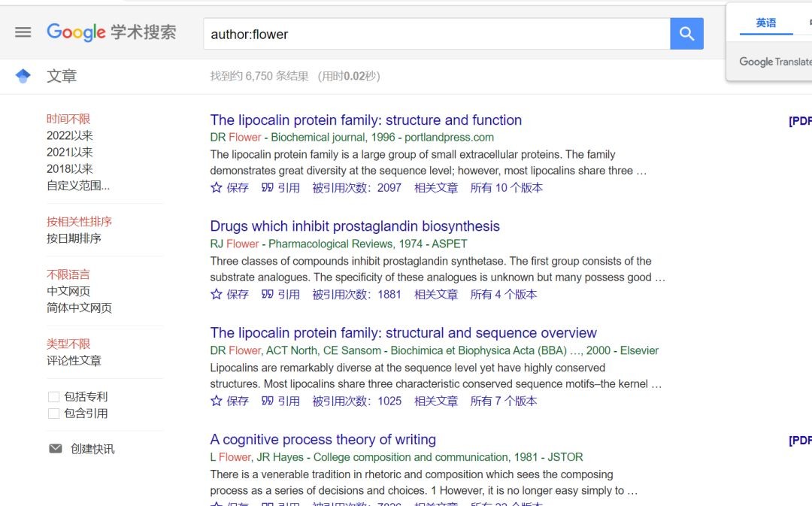
Task: Open the 自定义范围 custom date range
Action: point(78,186)
